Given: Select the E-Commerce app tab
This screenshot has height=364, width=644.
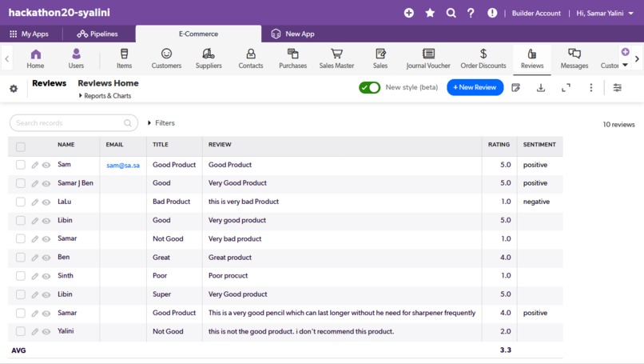Looking at the screenshot, I should [x=198, y=34].
